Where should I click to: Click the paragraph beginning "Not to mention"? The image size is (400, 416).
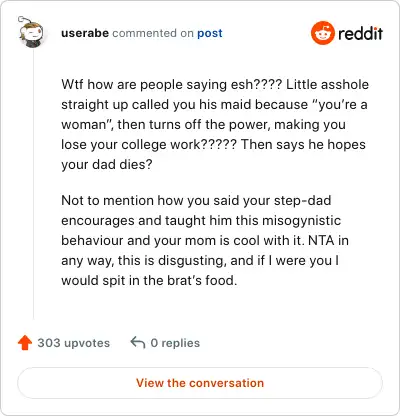(205, 240)
